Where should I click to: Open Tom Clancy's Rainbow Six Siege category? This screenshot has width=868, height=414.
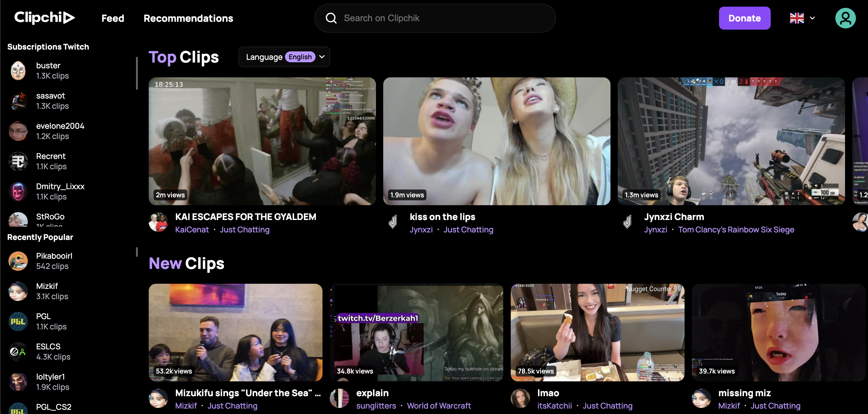736,229
